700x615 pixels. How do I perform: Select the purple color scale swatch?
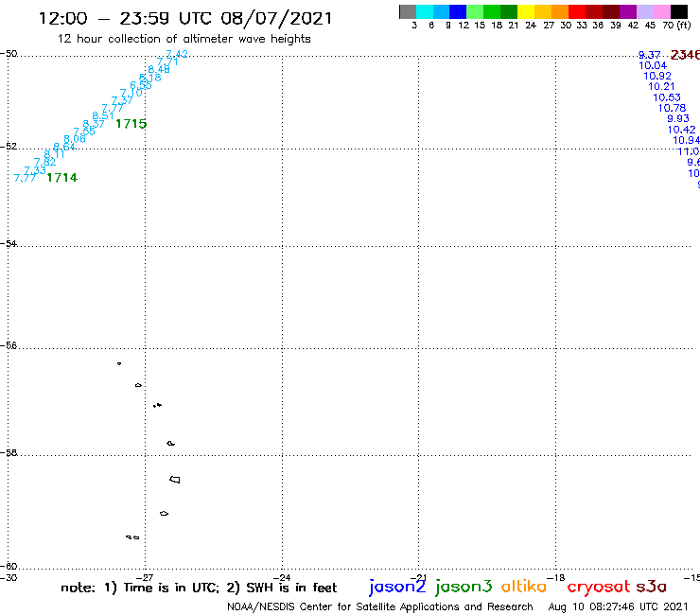[628, 12]
